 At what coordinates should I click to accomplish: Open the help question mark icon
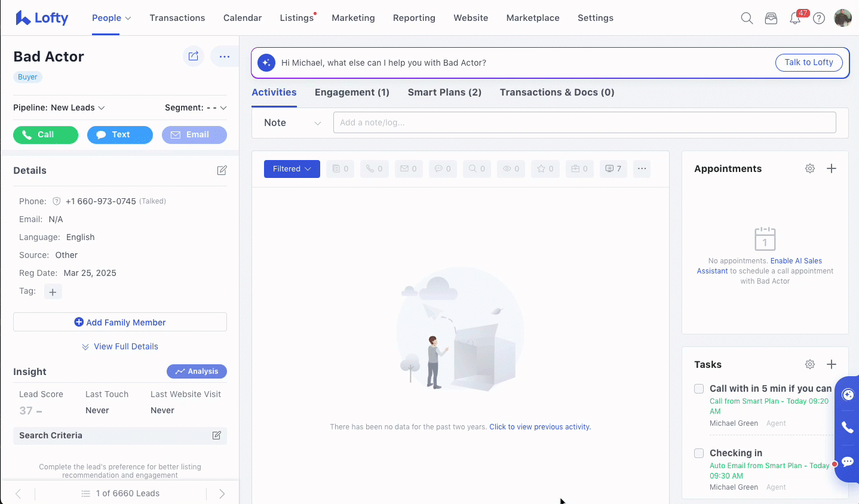pyautogui.click(x=819, y=18)
